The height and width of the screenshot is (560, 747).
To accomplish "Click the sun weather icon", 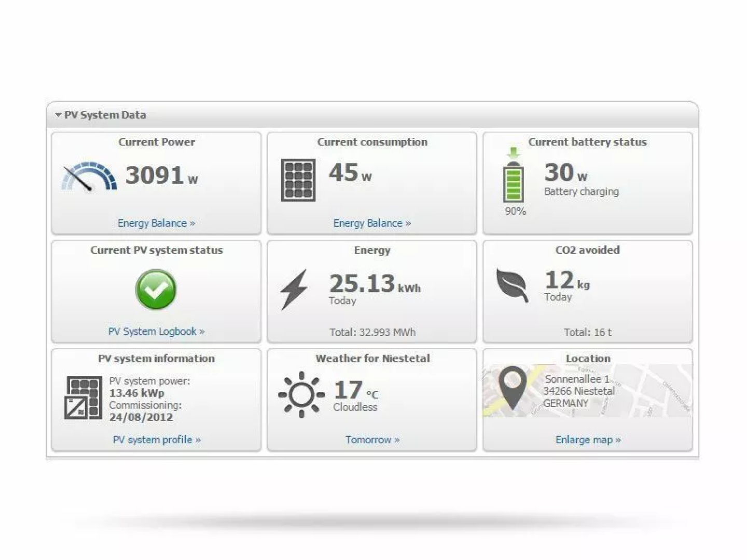I will [x=301, y=395].
